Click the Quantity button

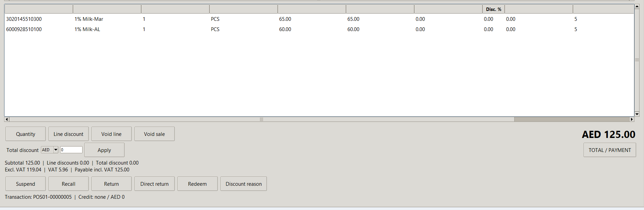point(26,134)
